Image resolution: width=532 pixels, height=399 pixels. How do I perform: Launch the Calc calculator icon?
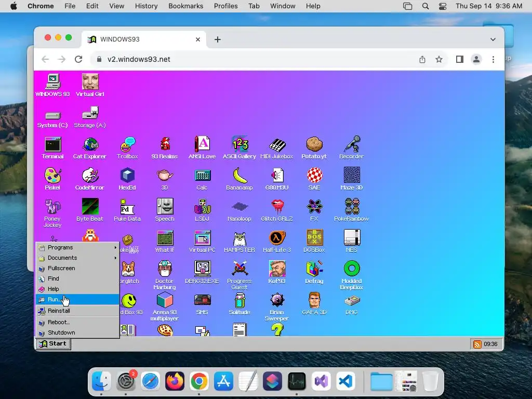(202, 179)
